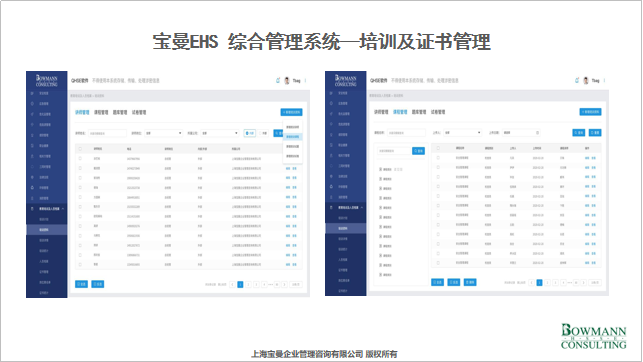Viewport: 643px width, 362px height.
Task: Click Bowmann Consulting logo atop left screenshot sidebar
Action: [46, 80]
